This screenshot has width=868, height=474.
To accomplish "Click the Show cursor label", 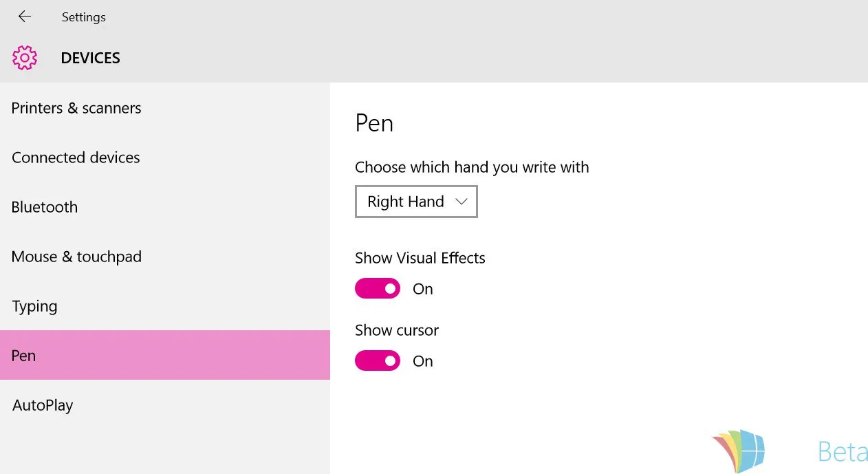I will 397,330.
